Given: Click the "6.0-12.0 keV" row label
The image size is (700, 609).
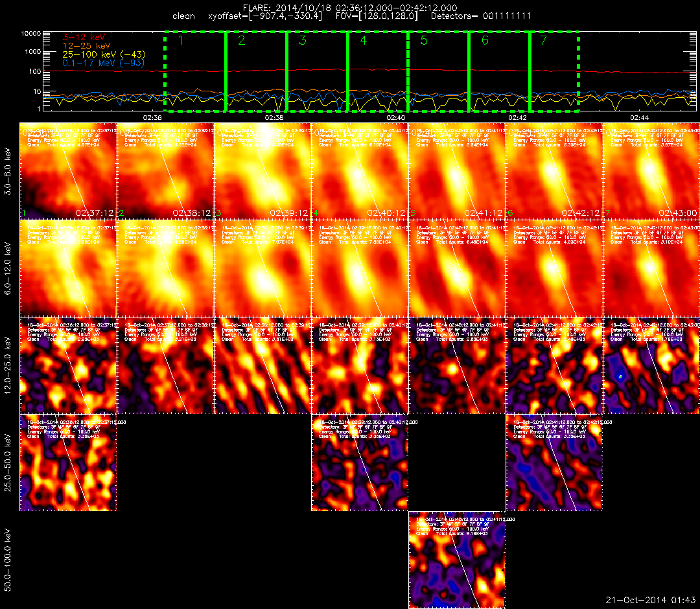Looking at the screenshot, I should 8,268.
